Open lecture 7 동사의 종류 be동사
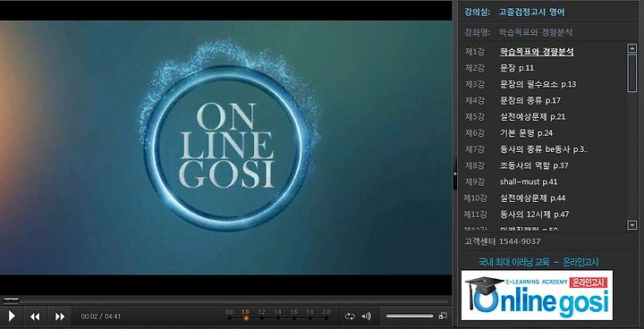This screenshot has width=644, height=329. pyautogui.click(x=544, y=149)
